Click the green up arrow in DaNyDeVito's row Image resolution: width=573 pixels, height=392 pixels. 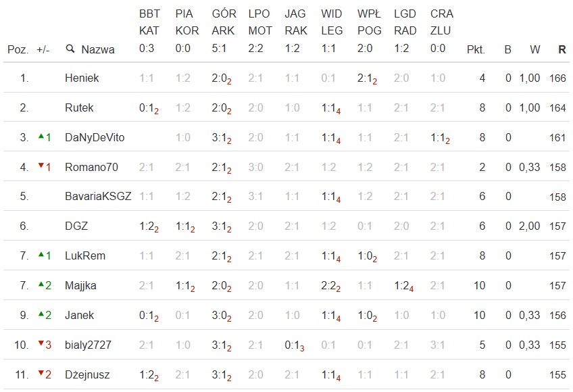point(41,137)
